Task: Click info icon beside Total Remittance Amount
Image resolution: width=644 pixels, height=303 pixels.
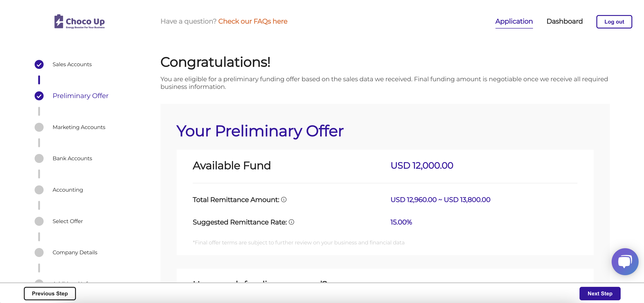Action: coord(284,199)
